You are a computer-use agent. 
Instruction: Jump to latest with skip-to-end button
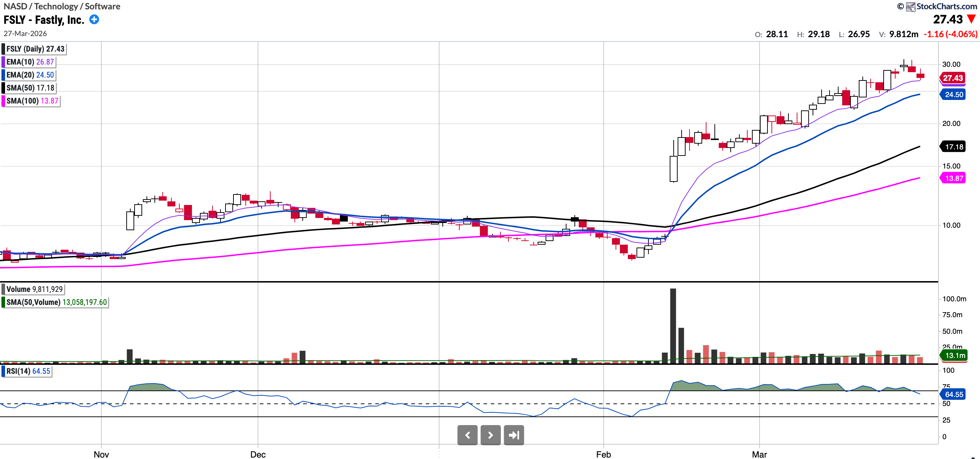click(513, 435)
